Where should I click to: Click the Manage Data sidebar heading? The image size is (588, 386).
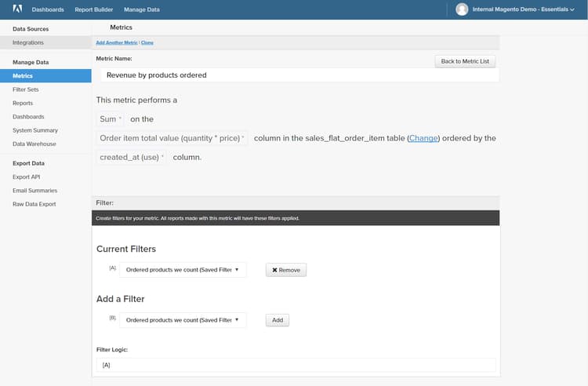(31, 62)
